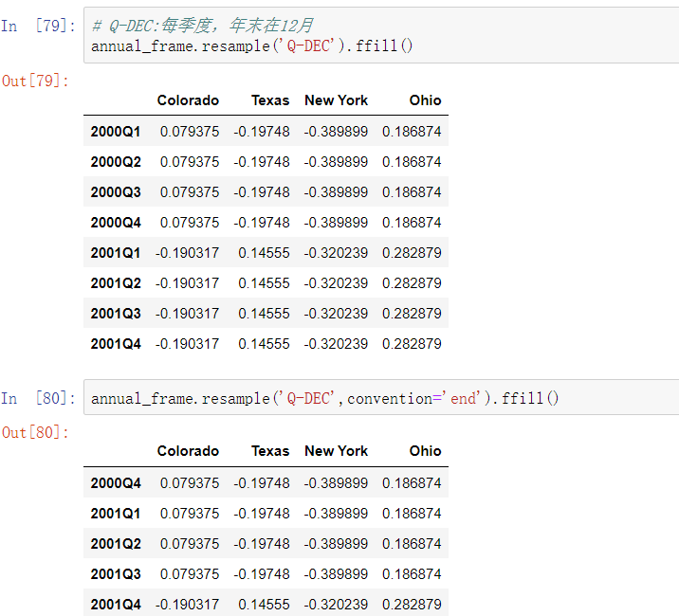Select row label 2000Q4 in Out[80] table
The height and width of the screenshot is (616, 679).
click(x=116, y=483)
